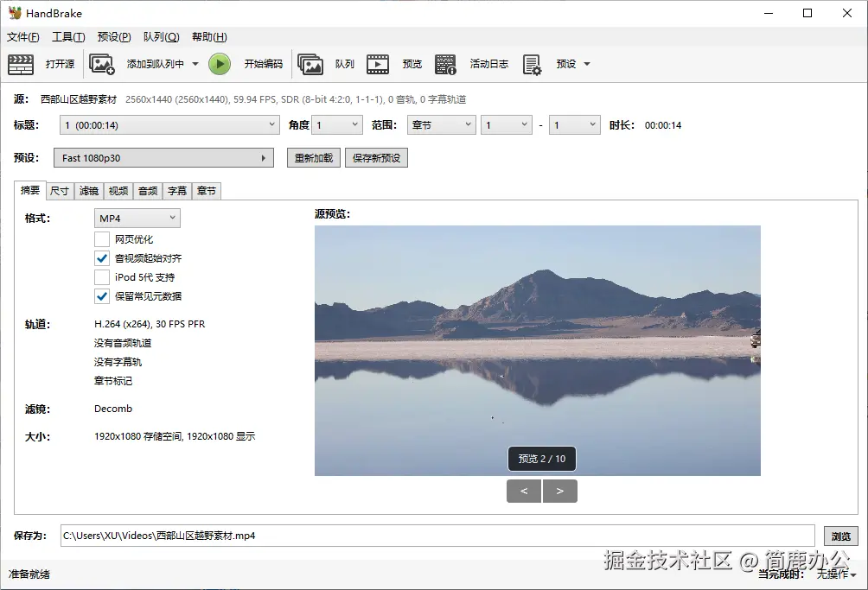868x590 pixels.
Task: Open the 当完成时 无操作 dropdown
Action: point(836,574)
